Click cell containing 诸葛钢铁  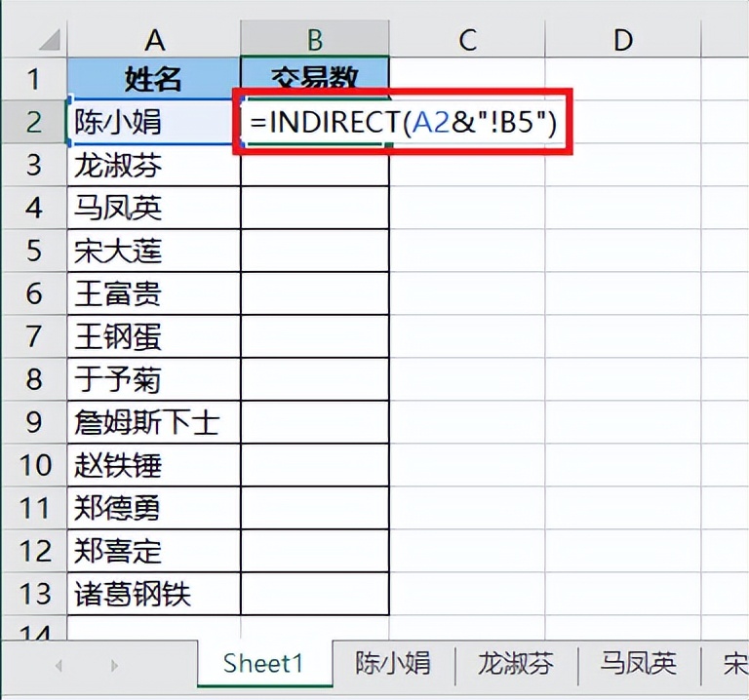tap(154, 594)
